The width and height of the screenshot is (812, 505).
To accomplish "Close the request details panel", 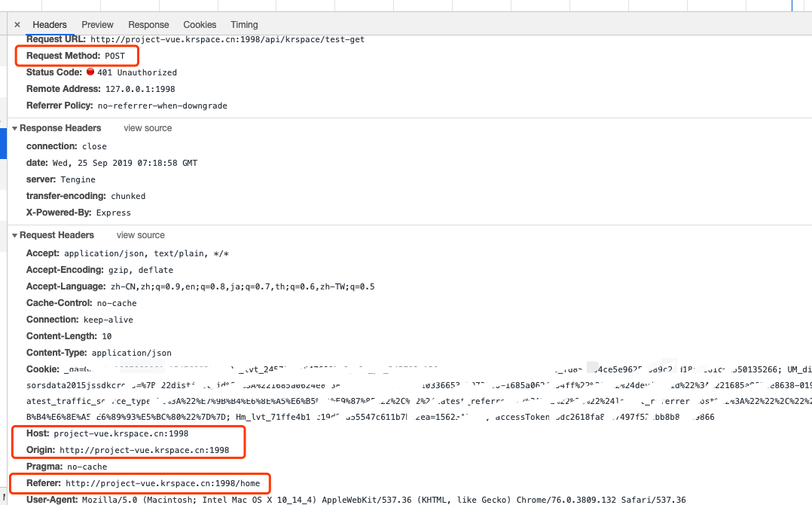I will tap(17, 24).
